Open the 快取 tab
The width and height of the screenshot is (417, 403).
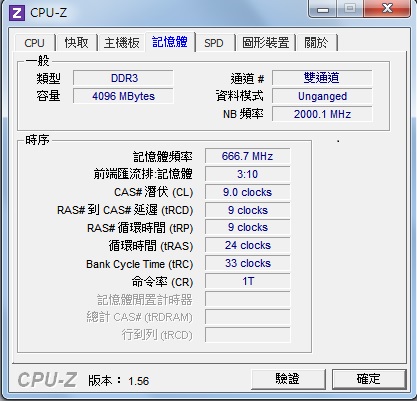pyautogui.click(x=76, y=43)
